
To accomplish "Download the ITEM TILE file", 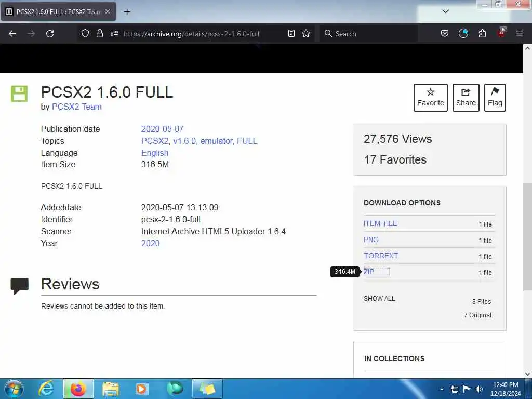I will [x=380, y=223].
